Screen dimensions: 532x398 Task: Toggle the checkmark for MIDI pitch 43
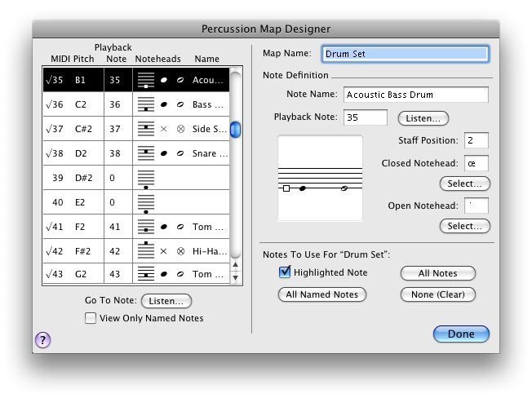(x=48, y=274)
